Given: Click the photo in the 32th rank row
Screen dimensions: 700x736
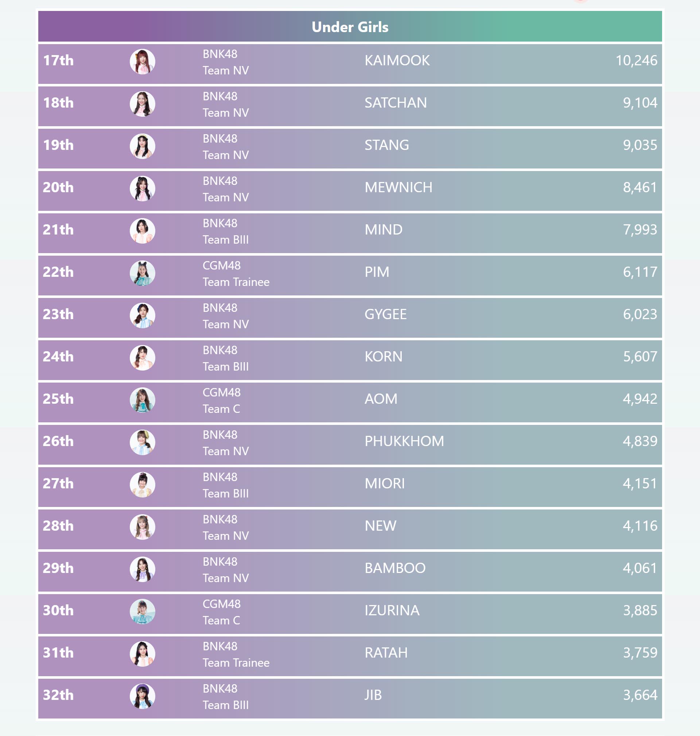Looking at the screenshot, I should coord(142,696).
